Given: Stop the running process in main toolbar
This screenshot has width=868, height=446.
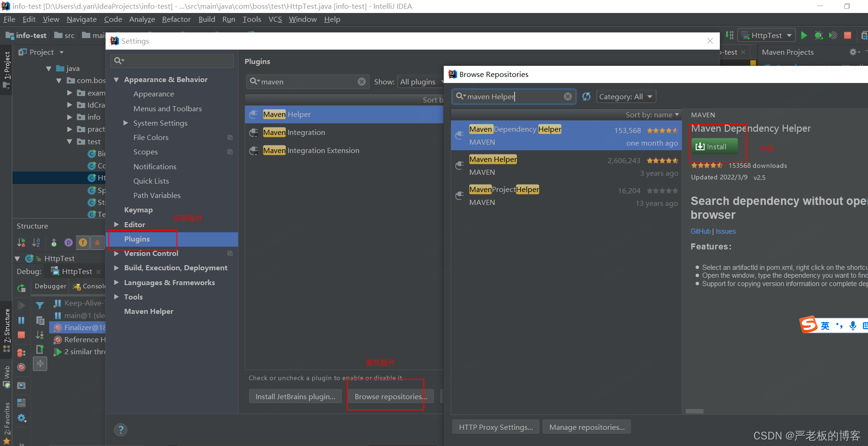Looking at the screenshot, I should [848, 35].
